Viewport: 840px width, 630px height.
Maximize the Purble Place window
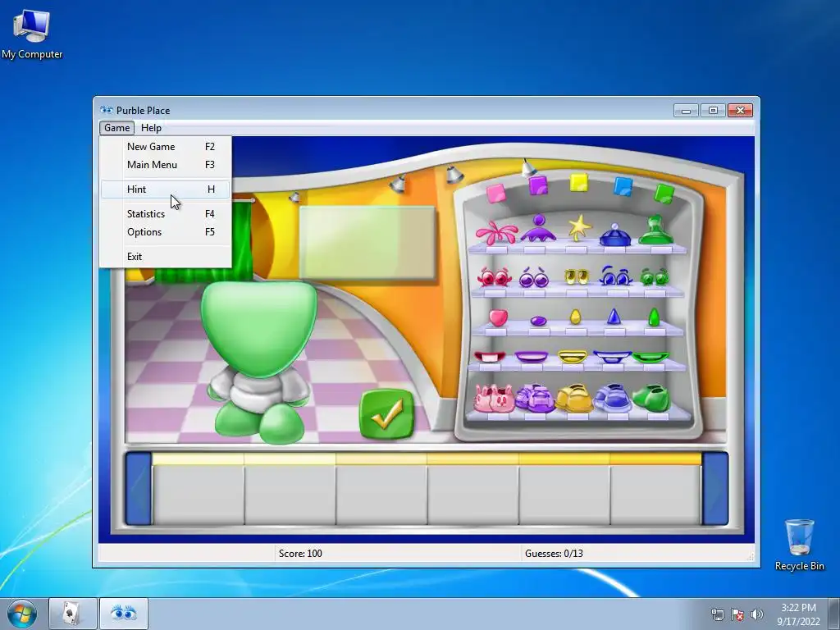(x=713, y=111)
